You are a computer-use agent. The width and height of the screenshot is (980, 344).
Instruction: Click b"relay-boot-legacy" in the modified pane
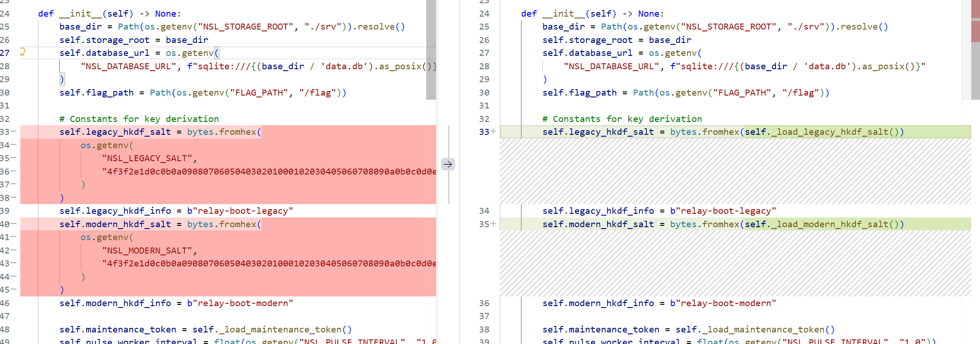(x=723, y=211)
